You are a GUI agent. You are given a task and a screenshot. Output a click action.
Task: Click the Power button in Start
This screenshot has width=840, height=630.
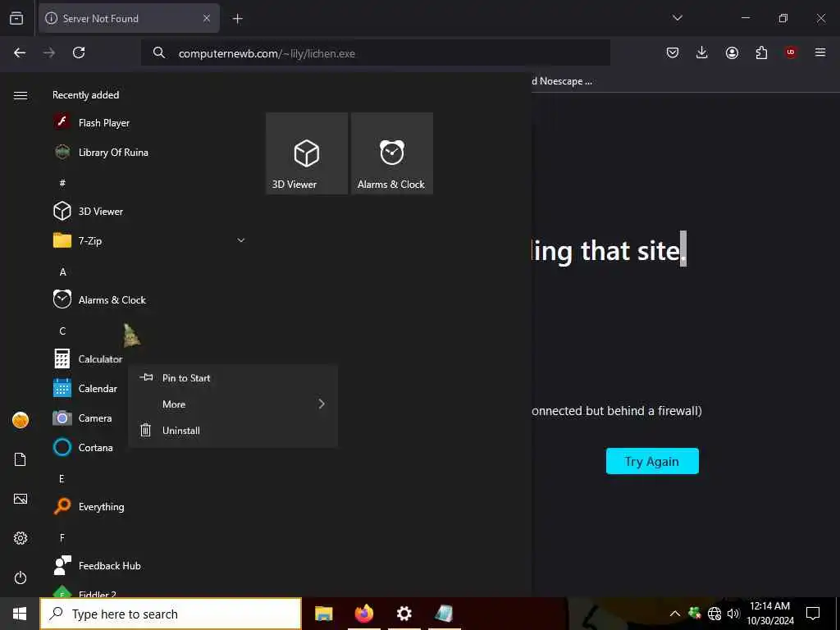21,577
